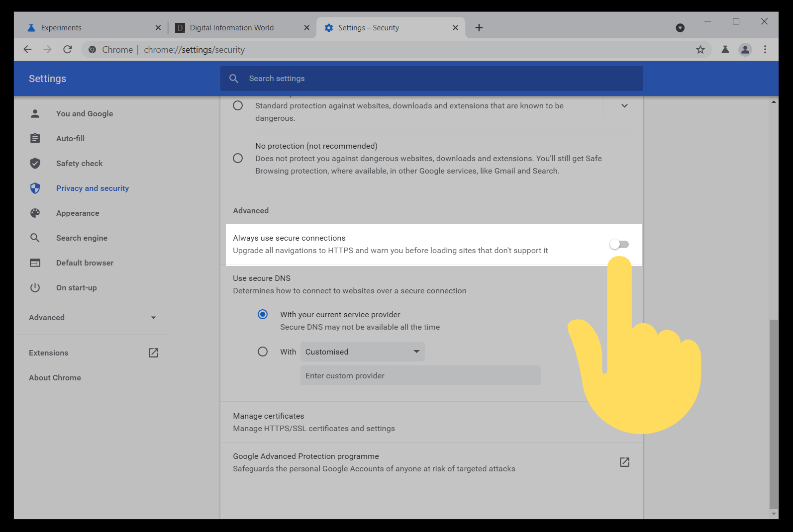Open Privacy and security settings

(93, 188)
